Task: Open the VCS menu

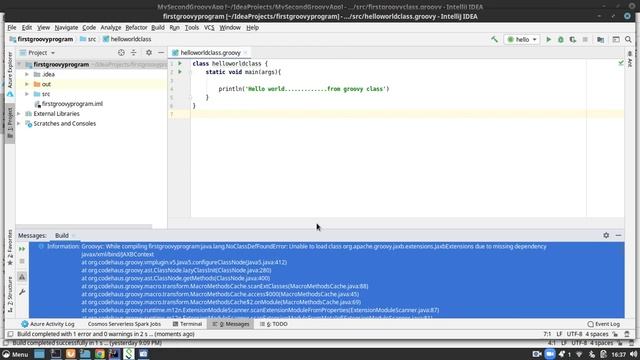Action: point(209,27)
